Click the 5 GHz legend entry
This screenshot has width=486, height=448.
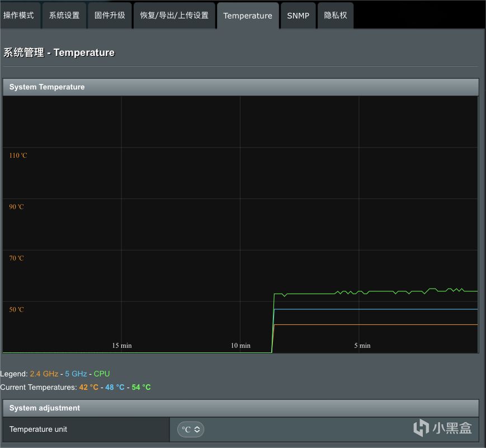(76, 374)
